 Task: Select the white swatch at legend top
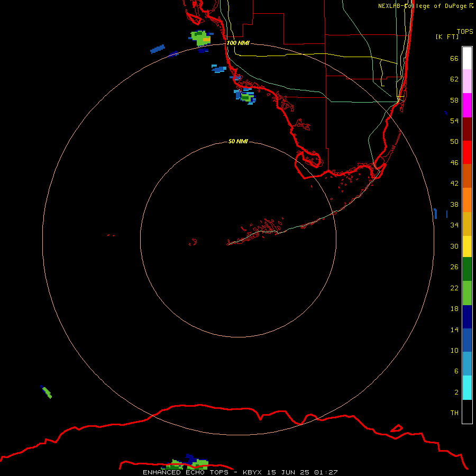click(467, 58)
